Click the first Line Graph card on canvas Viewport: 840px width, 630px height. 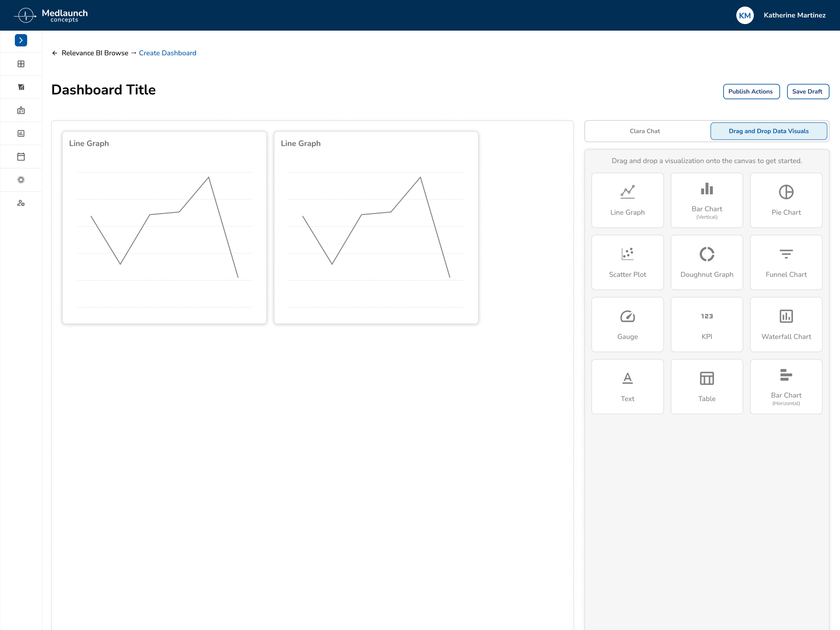(164, 227)
